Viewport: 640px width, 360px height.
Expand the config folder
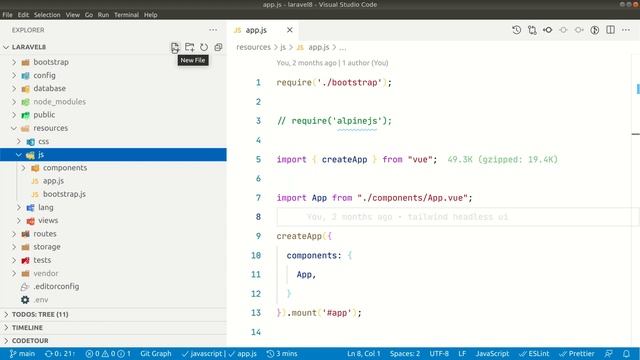point(113,76)
